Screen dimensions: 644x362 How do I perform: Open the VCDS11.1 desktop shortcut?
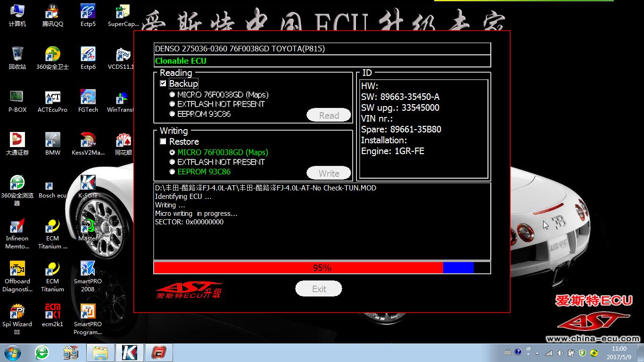121,58
